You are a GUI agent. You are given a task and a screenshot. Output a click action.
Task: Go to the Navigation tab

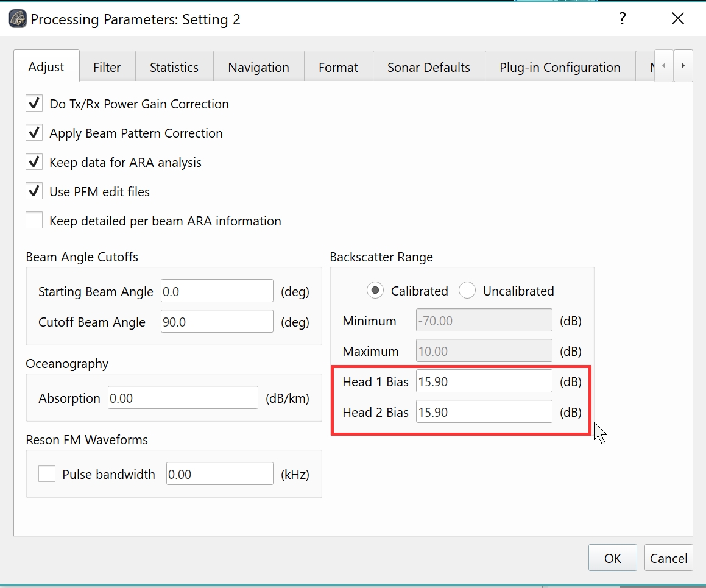pos(258,67)
